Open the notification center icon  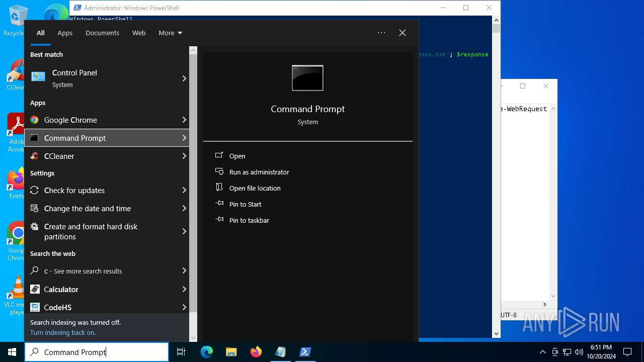pos(627,352)
